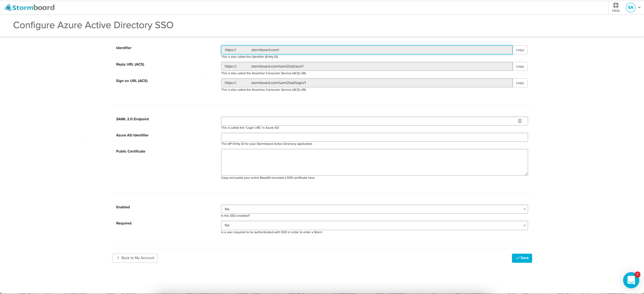The image size is (644, 294).
Task: Click the SA user avatar
Action: [631, 7]
